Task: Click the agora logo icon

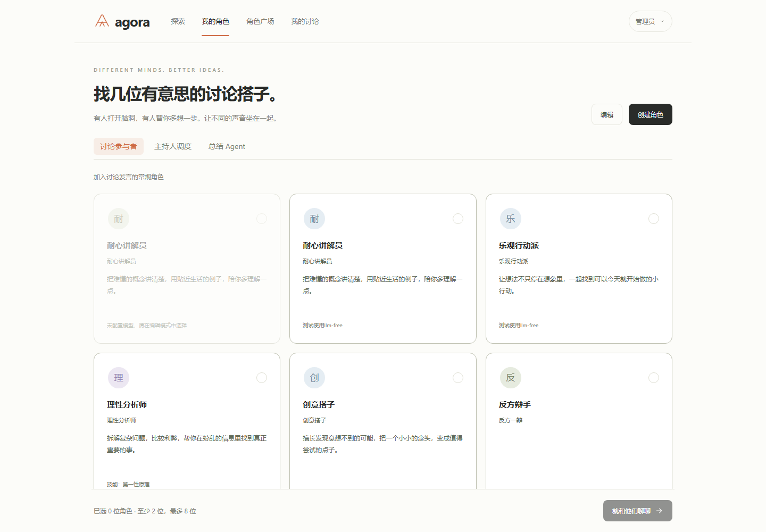Action: (x=102, y=21)
